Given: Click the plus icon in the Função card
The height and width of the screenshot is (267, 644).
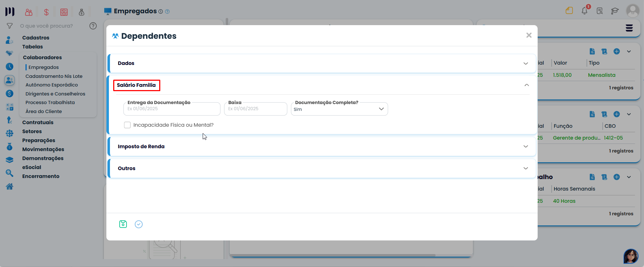Looking at the screenshot, I should pyautogui.click(x=617, y=114).
